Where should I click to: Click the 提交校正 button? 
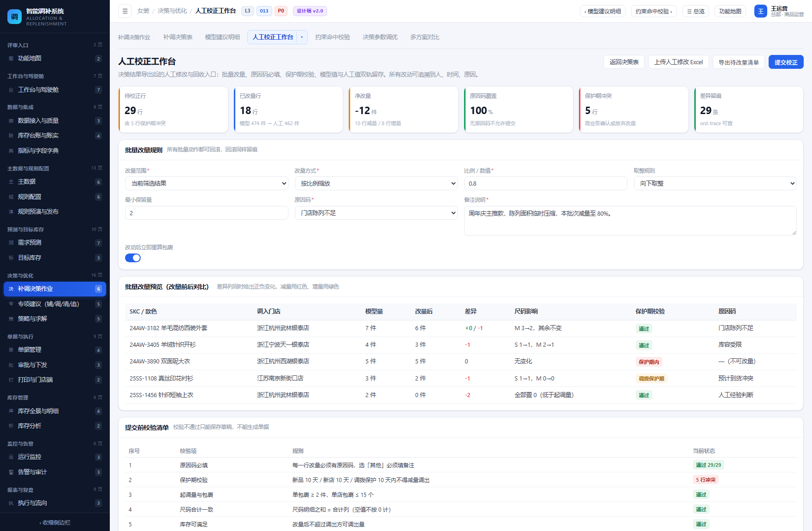(786, 62)
